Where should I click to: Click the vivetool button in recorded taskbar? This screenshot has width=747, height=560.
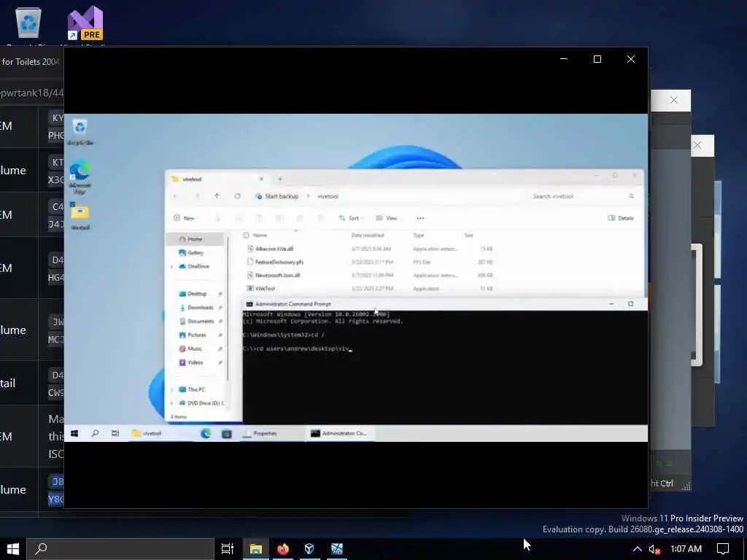(x=160, y=433)
